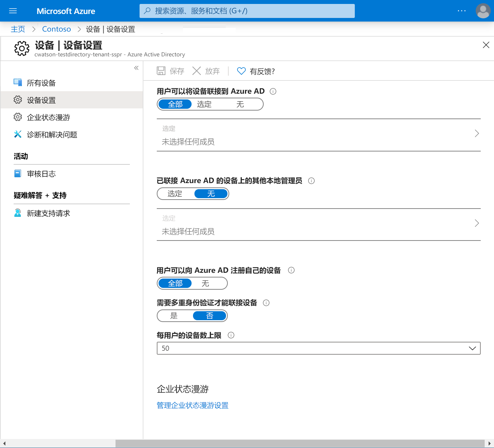Click the horizontal scrollbar left arrow
Screen dimensions: 494x448
tap(4, 444)
